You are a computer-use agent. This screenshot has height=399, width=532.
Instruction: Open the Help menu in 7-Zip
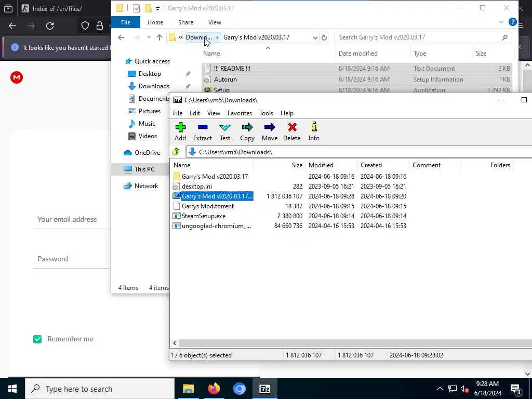287,113
